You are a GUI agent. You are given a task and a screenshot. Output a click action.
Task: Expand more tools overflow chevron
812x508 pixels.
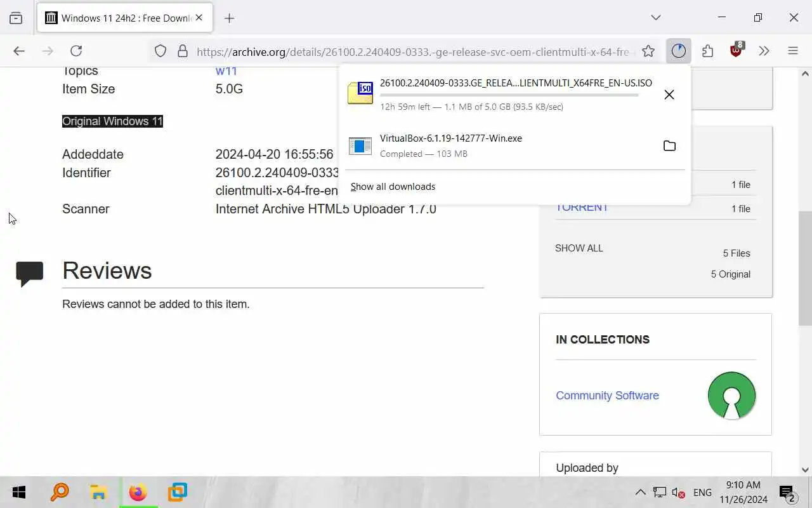[x=764, y=51]
